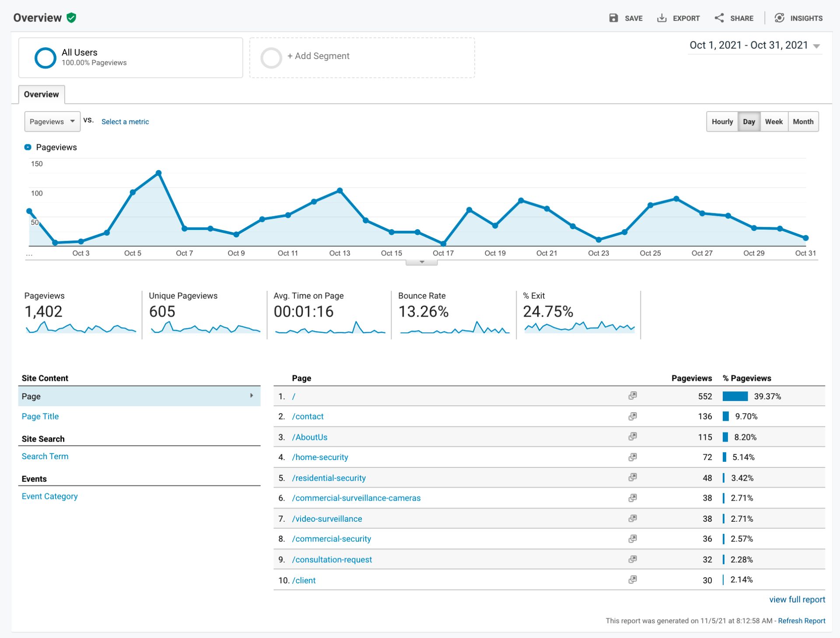This screenshot has width=840, height=638.
Task: Collapse the chart using the arrow handle
Action: (x=421, y=262)
